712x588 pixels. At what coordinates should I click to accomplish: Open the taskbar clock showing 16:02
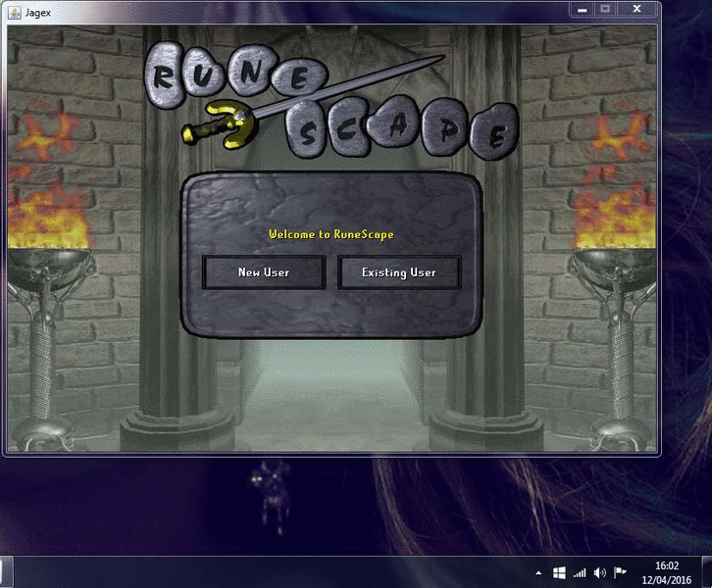667,565
